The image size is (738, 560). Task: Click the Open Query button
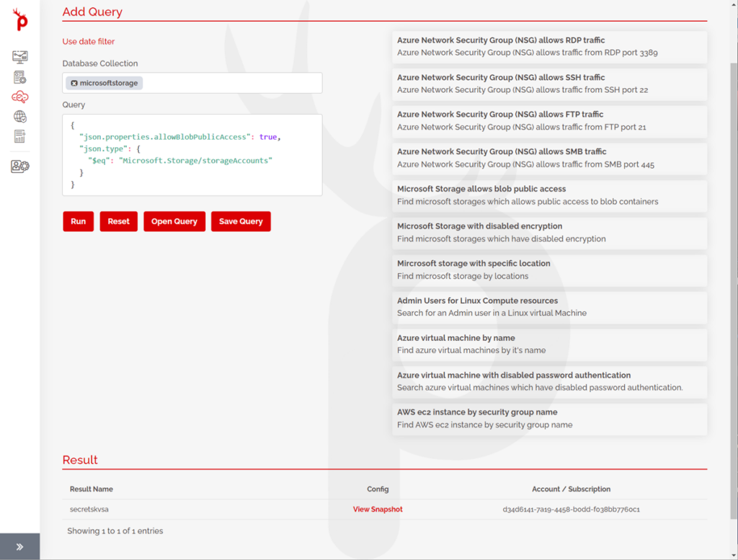point(174,221)
